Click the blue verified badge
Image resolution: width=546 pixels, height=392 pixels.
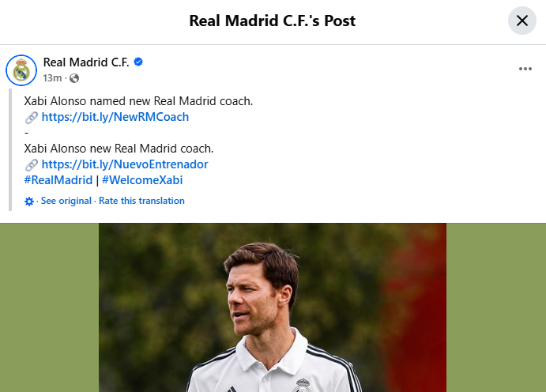click(138, 62)
